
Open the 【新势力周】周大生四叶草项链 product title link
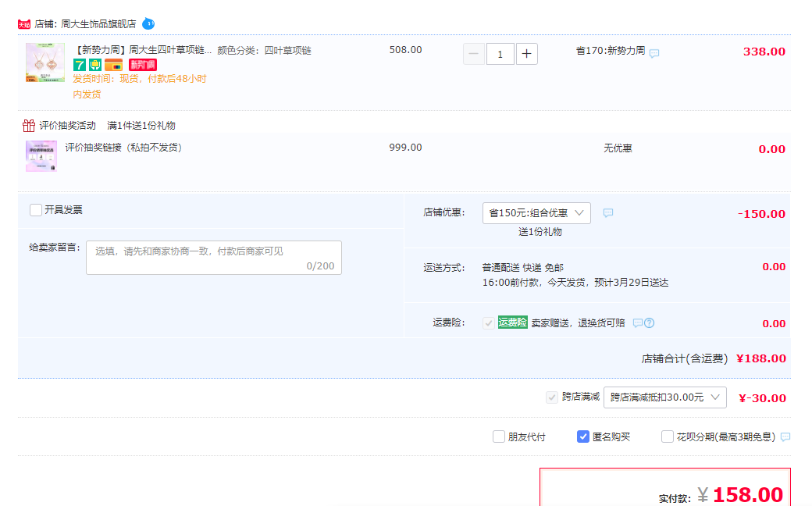[x=142, y=50]
